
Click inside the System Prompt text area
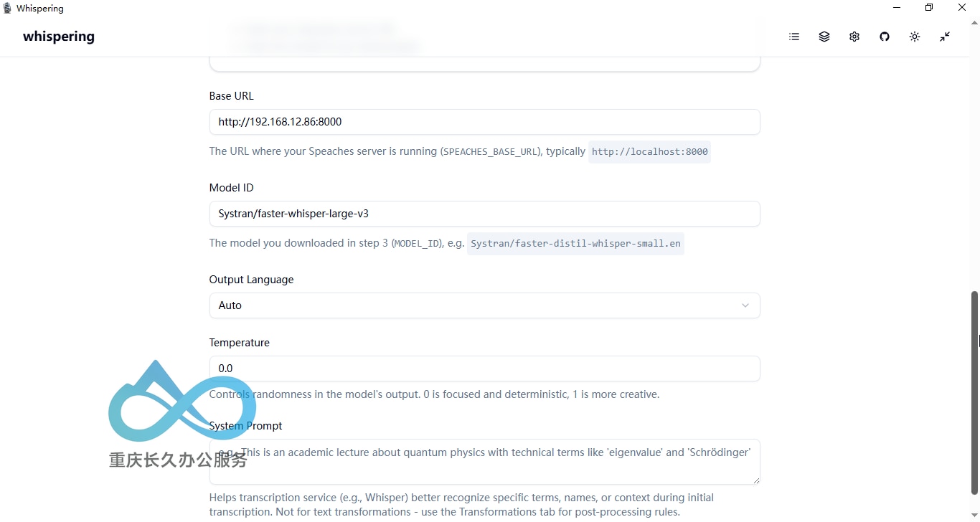point(484,462)
